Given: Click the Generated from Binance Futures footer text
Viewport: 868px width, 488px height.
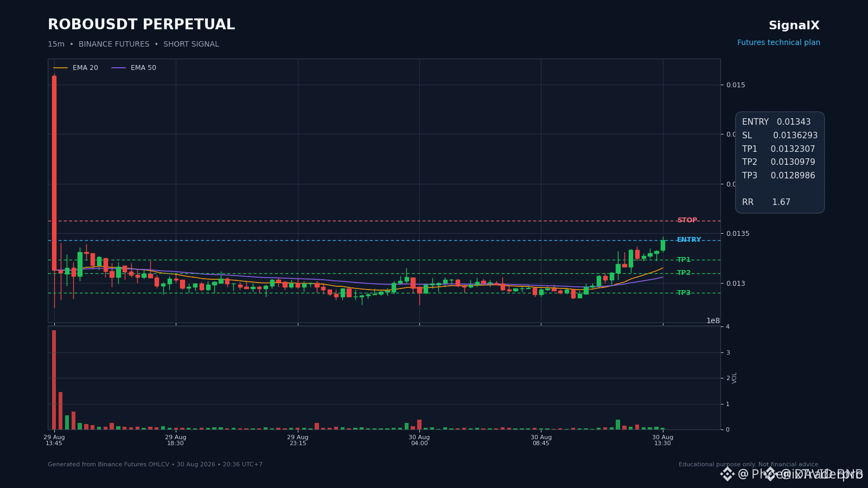Looking at the screenshot, I should point(155,465).
